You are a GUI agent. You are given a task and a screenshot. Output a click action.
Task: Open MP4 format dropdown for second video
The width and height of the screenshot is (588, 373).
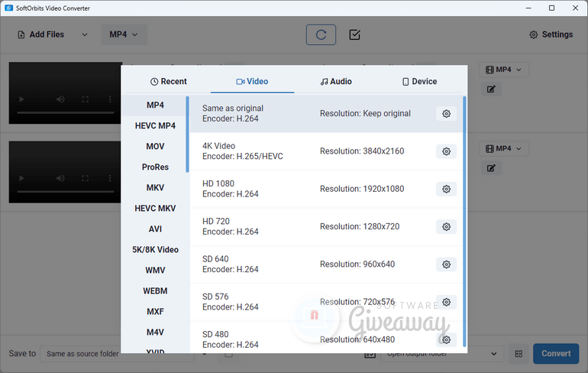[x=504, y=148]
